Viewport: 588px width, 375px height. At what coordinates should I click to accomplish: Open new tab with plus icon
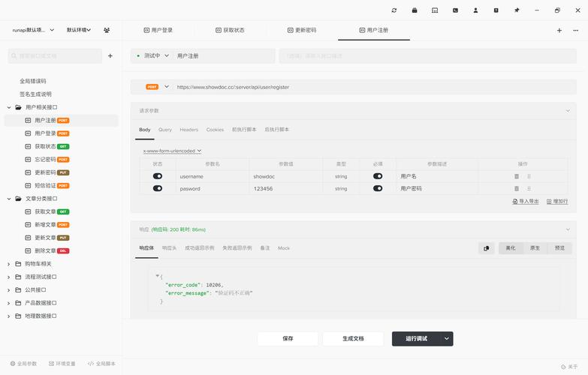559,31
